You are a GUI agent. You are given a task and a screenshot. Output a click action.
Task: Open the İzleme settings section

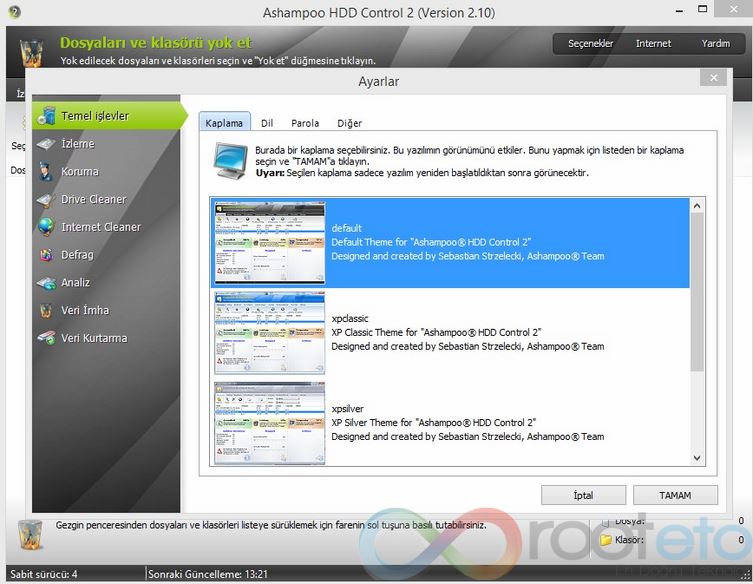106,144
